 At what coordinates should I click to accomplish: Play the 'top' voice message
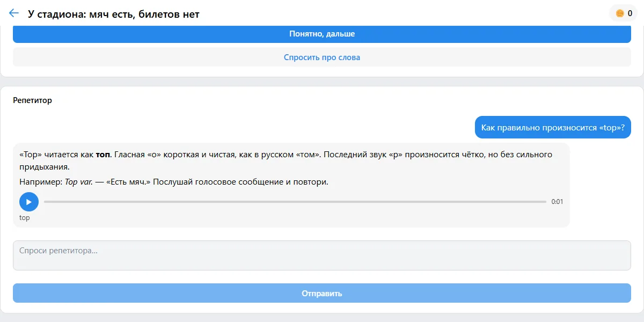tap(29, 202)
